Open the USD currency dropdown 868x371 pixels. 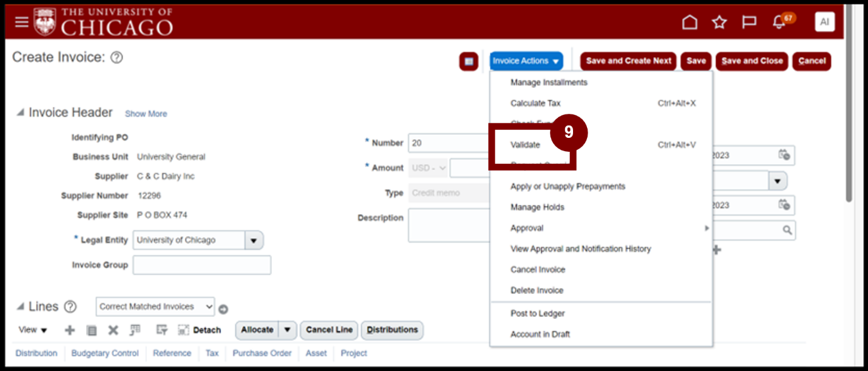point(429,168)
